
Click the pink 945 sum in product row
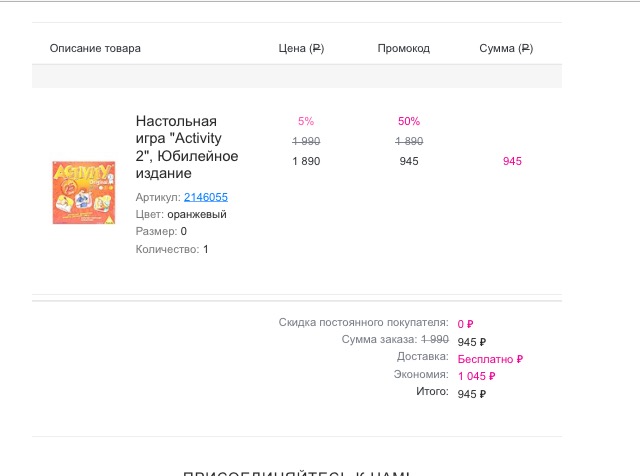(x=512, y=161)
